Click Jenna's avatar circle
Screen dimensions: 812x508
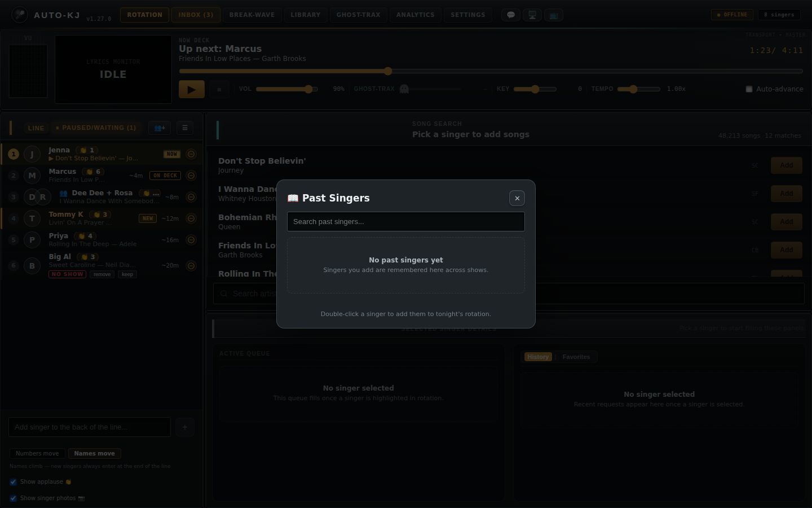(x=32, y=154)
